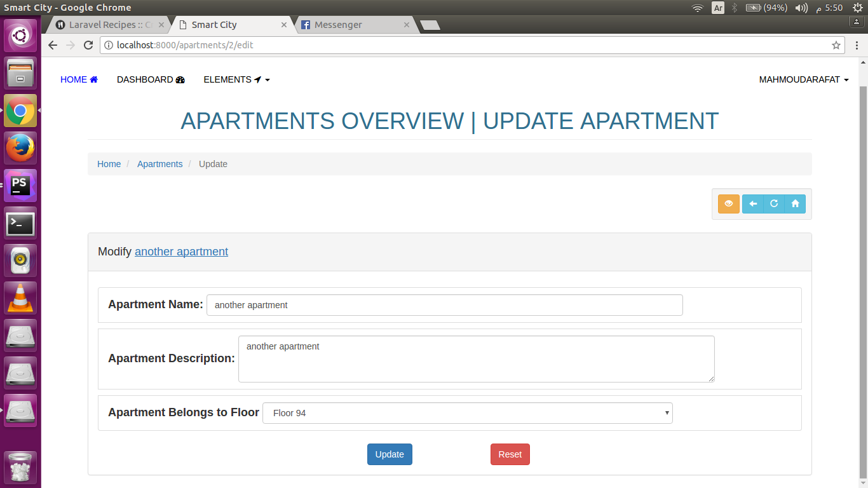Click the red Reset button

coord(510,454)
